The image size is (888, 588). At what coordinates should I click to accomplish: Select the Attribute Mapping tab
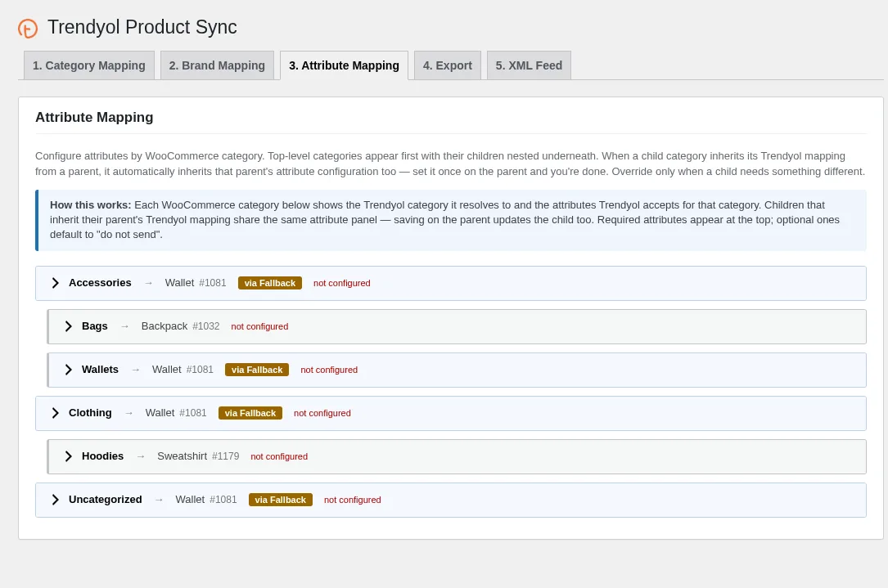tap(344, 65)
